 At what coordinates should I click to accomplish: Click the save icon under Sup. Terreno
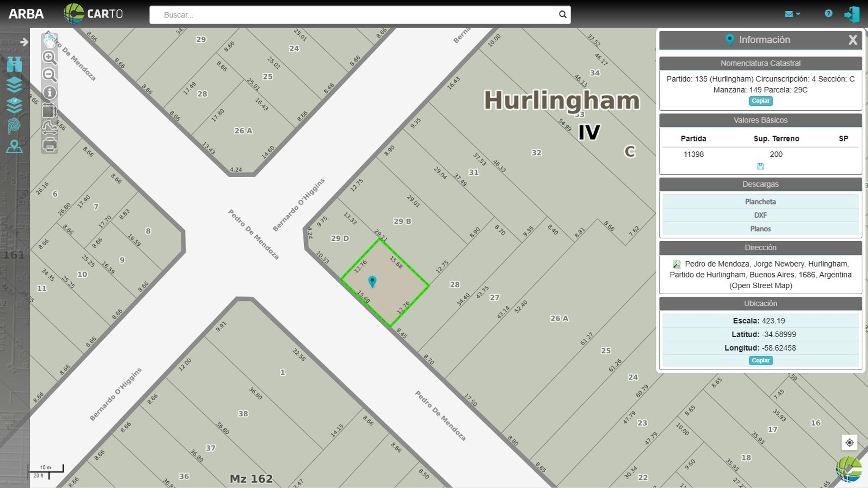pos(760,166)
